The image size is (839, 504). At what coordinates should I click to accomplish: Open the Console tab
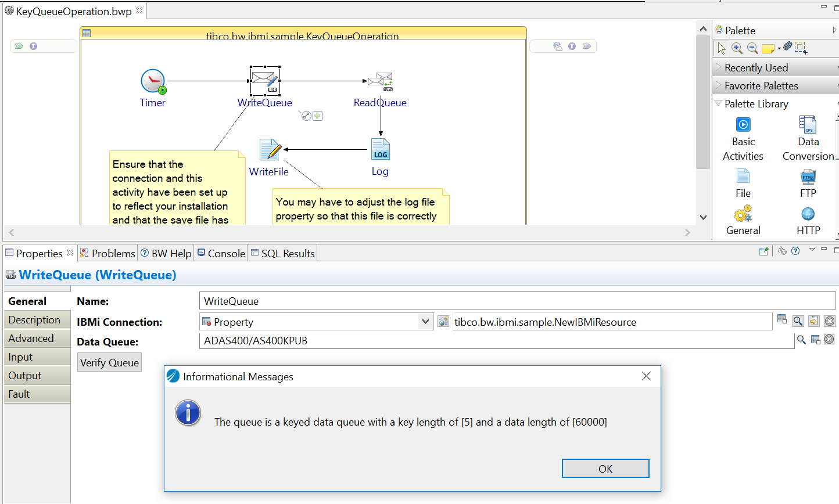[x=221, y=253]
